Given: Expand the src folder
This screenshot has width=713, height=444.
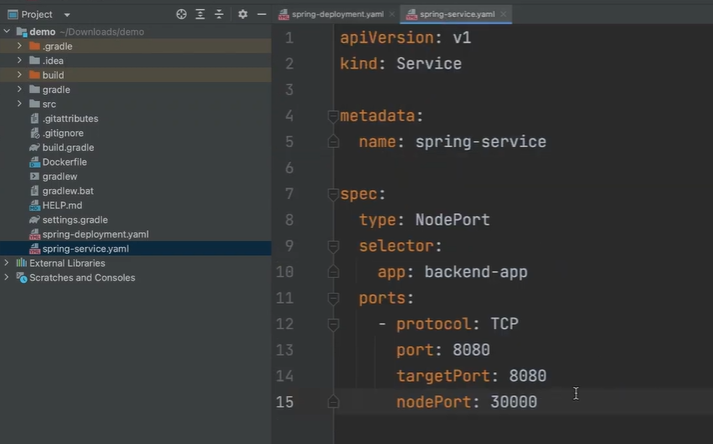Looking at the screenshot, I should pos(19,104).
